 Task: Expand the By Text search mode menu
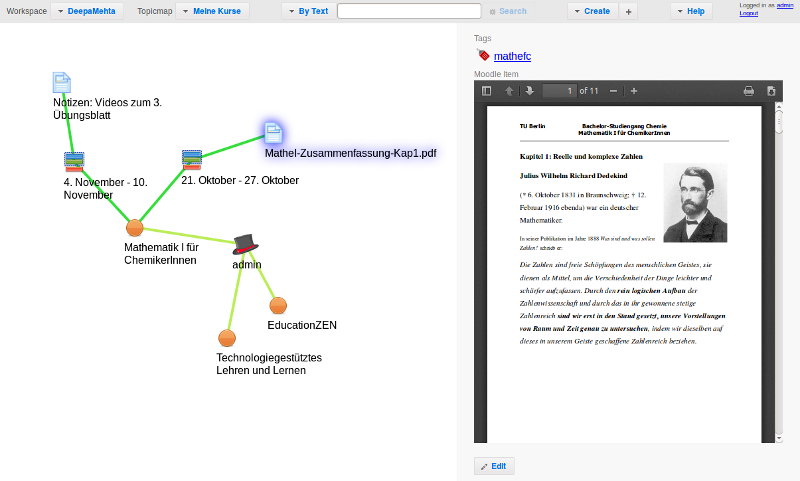(x=307, y=11)
